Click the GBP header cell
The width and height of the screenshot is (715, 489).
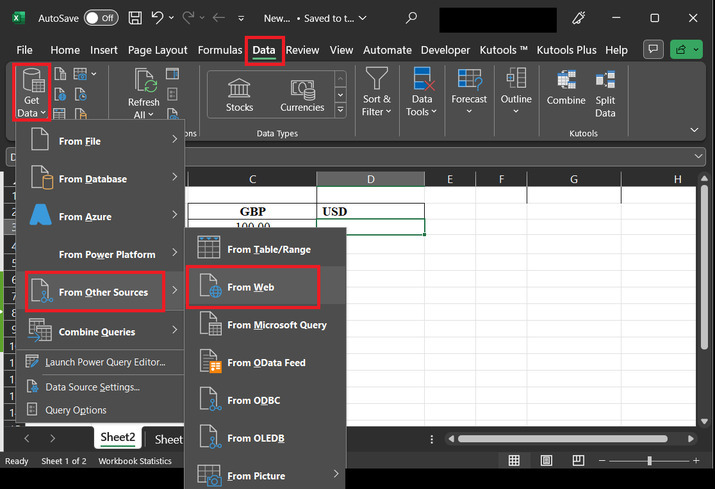(x=252, y=212)
